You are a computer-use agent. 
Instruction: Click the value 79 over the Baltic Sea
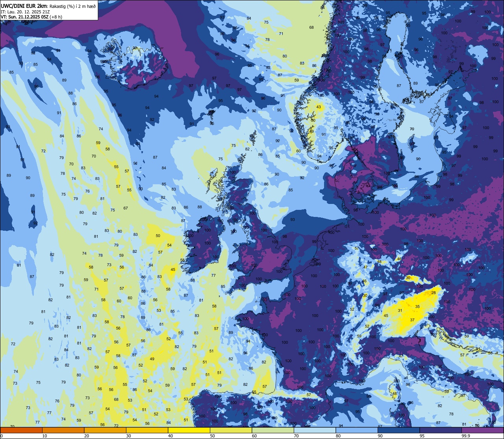[412, 129]
